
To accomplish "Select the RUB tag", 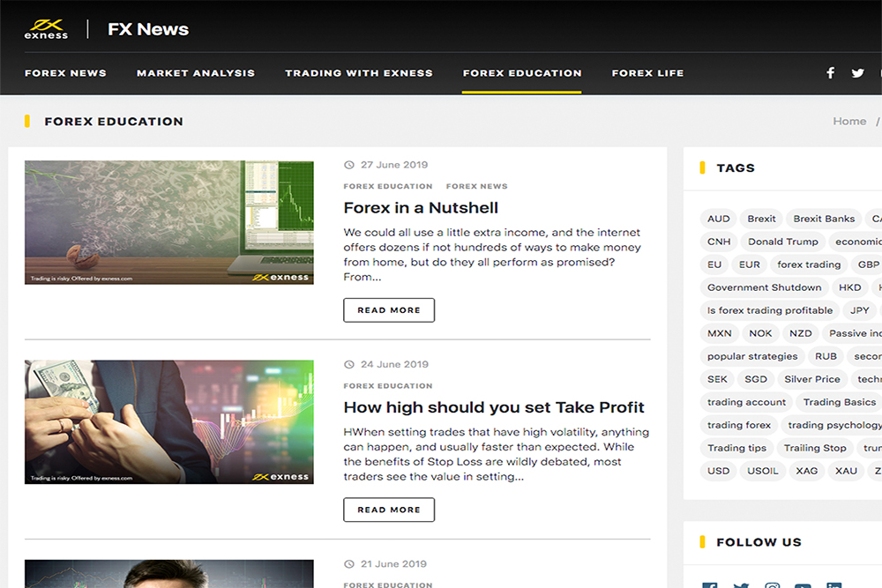I will click(x=826, y=357).
